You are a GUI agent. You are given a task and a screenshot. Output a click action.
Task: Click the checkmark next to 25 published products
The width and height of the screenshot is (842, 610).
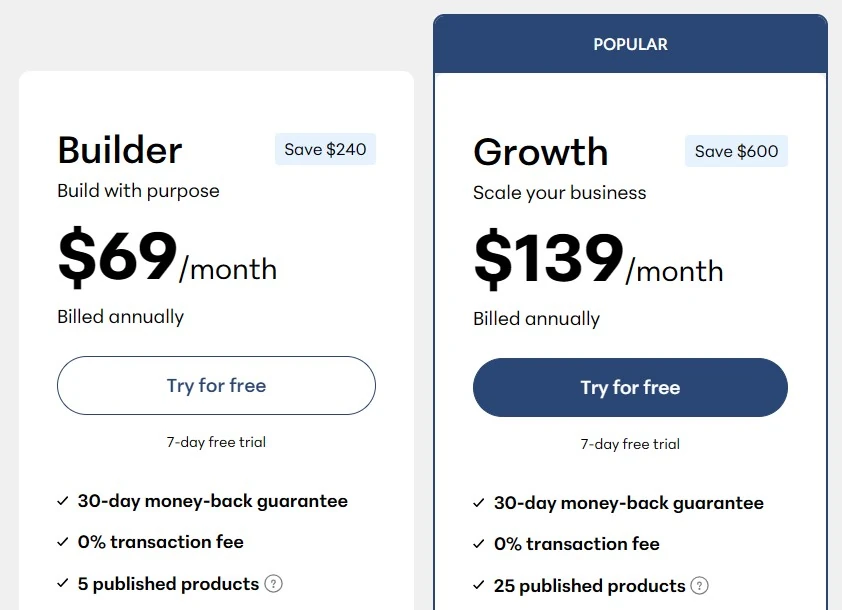(480, 586)
